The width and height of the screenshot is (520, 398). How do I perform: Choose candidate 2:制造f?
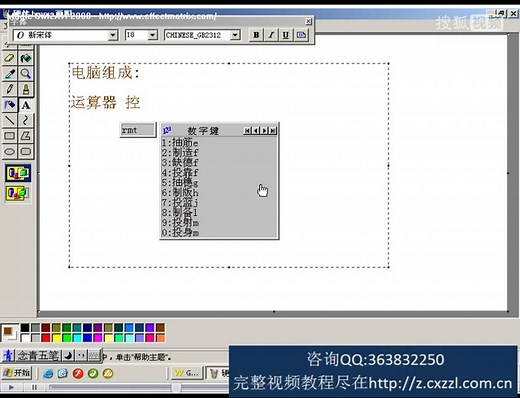pos(180,153)
